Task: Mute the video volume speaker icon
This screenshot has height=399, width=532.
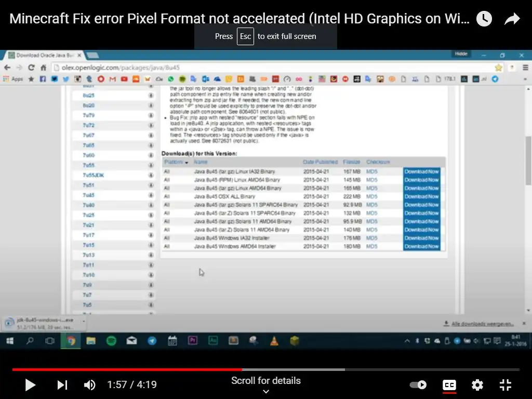Action: coord(89,385)
